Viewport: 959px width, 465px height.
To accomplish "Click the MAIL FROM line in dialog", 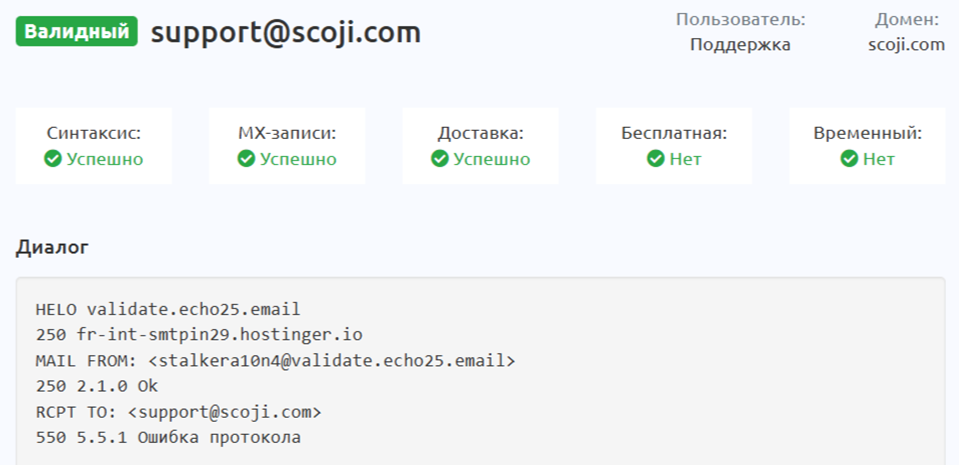I will pyautogui.click(x=276, y=360).
